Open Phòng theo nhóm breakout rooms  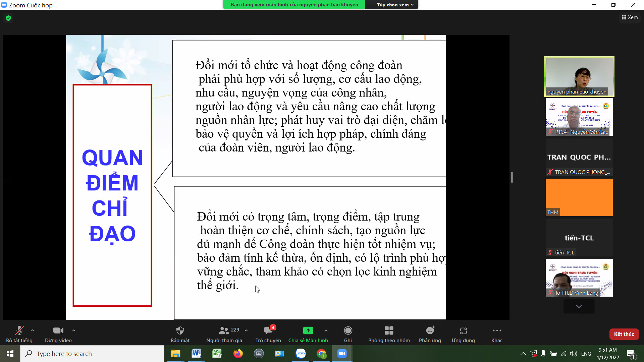[389, 334]
